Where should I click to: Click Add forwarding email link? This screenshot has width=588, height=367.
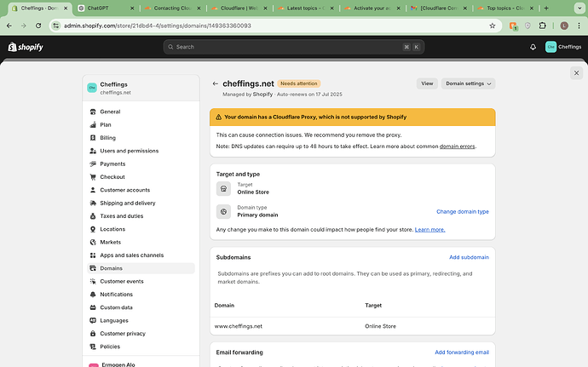[x=462, y=352]
